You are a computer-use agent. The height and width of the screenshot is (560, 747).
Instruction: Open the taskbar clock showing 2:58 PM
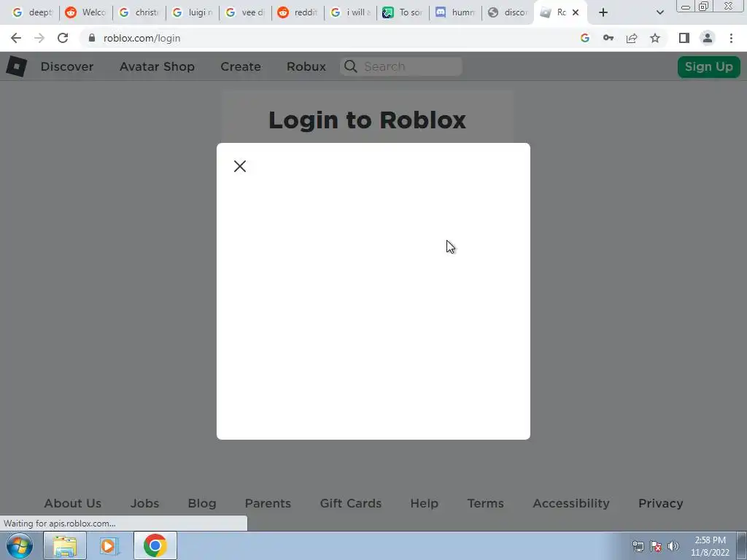tap(710, 546)
